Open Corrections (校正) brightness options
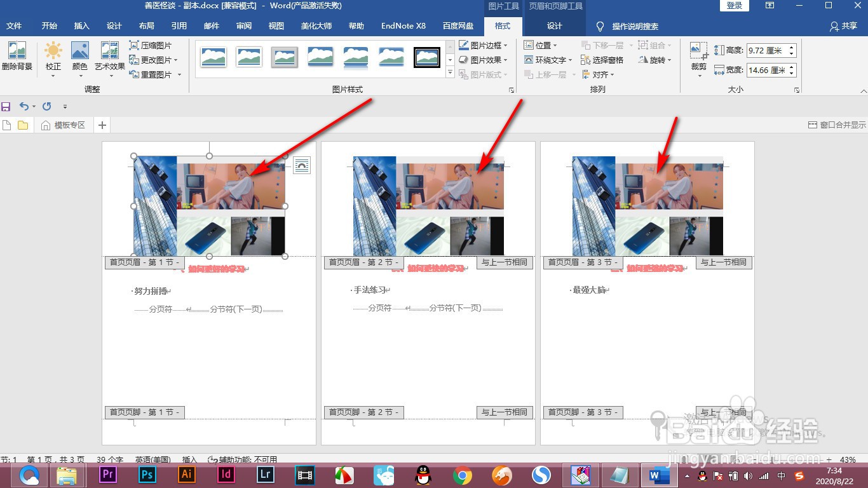Image resolution: width=868 pixels, height=488 pixels. point(53,60)
